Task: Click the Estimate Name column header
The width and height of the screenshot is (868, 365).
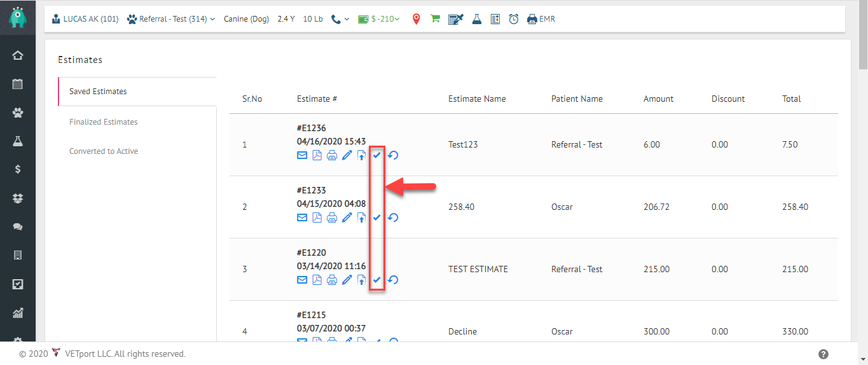Action: (477, 99)
